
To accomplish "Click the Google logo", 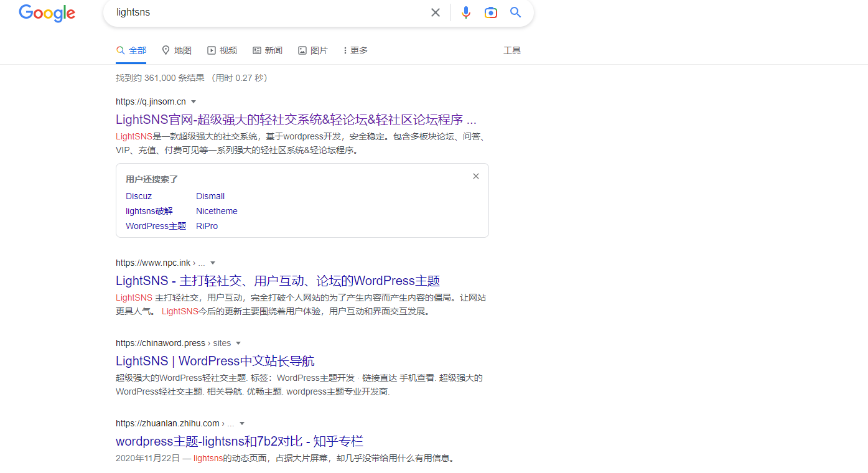I will [47, 13].
